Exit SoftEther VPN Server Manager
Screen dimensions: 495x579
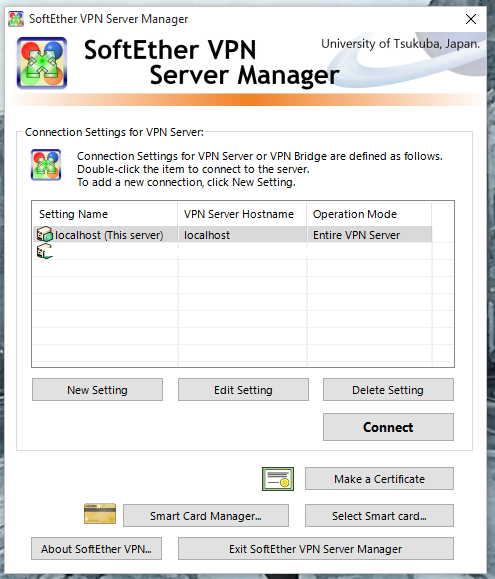point(316,549)
